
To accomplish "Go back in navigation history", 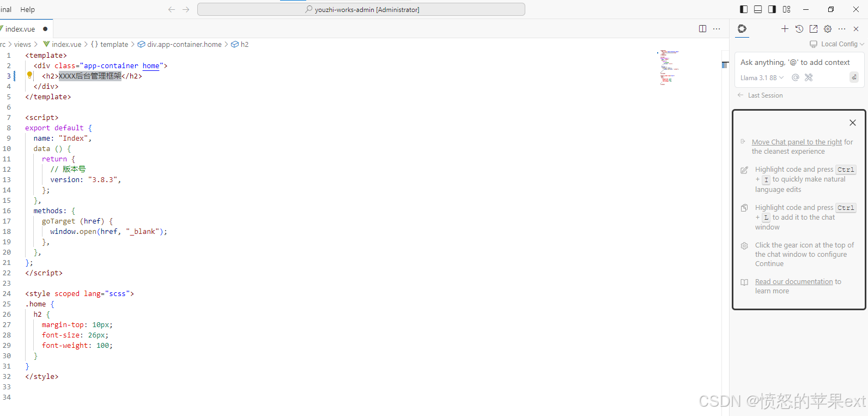I will (172, 9).
